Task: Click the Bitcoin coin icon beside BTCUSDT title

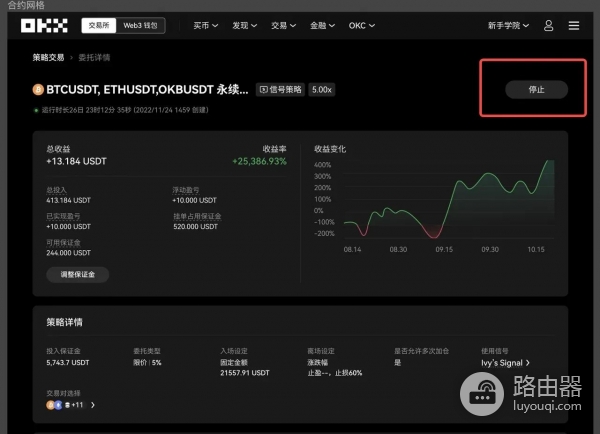Action: pos(38,90)
